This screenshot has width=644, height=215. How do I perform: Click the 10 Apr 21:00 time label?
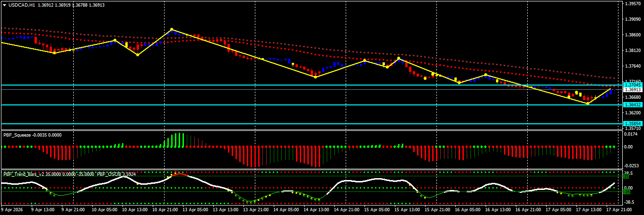[164, 209]
